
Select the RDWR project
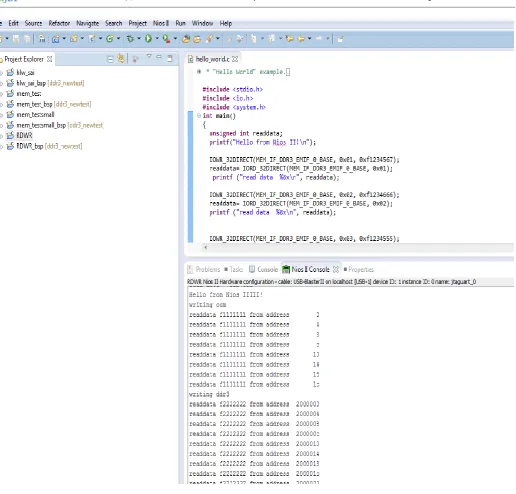(20, 136)
